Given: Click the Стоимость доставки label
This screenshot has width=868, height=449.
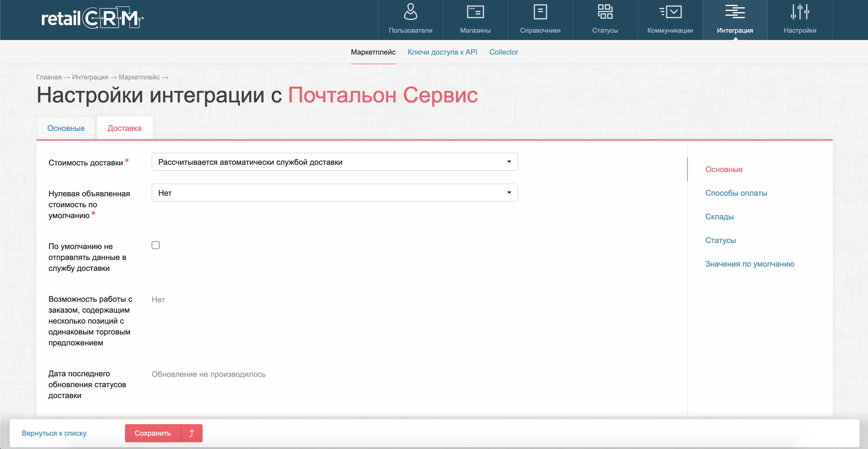Looking at the screenshot, I should 86,163.
